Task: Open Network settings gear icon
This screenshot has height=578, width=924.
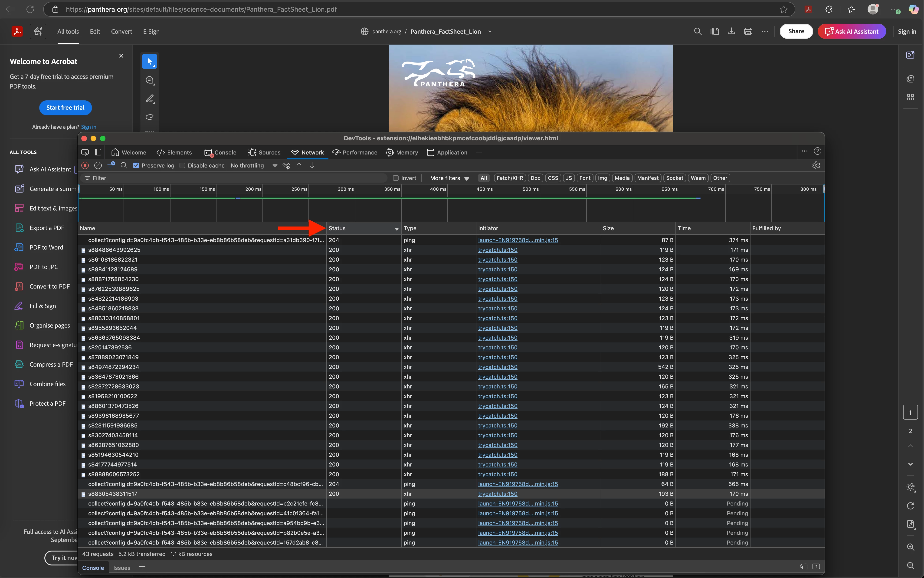Action: 816,166
